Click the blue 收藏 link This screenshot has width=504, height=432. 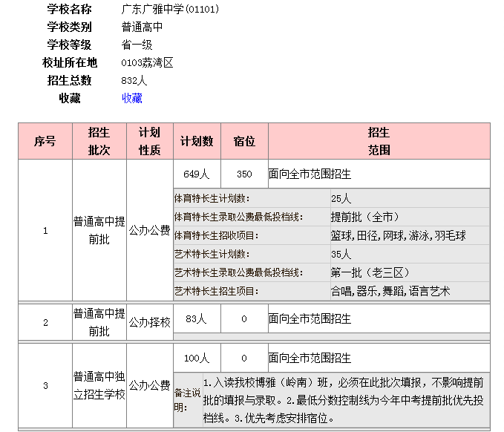click(132, 98)
